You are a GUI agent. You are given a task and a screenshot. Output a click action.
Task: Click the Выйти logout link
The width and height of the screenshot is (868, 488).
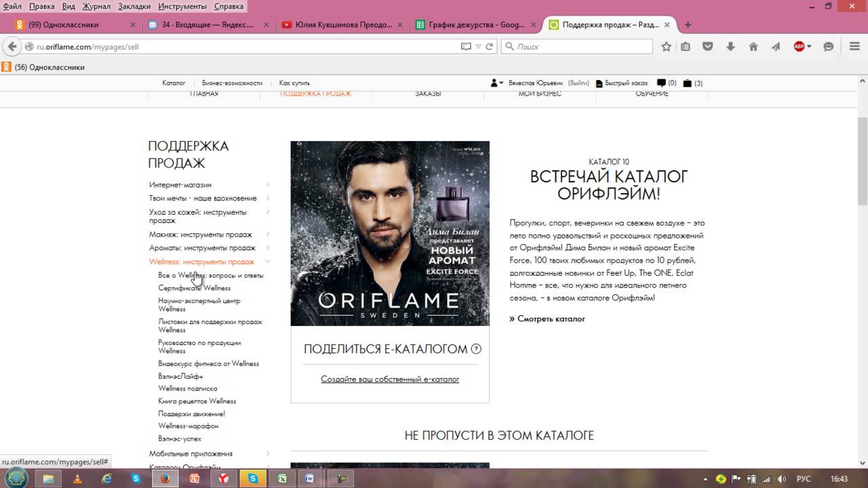click(x=578, y=83)
